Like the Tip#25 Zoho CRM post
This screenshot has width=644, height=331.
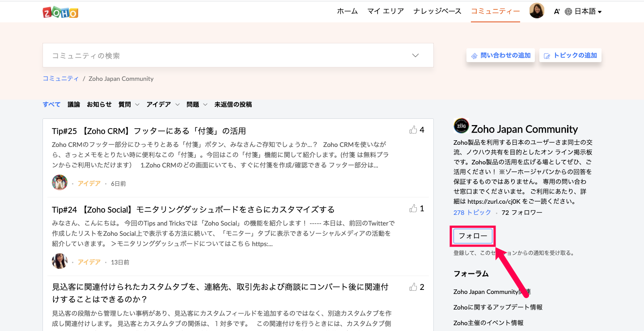[x=413, y=130]
